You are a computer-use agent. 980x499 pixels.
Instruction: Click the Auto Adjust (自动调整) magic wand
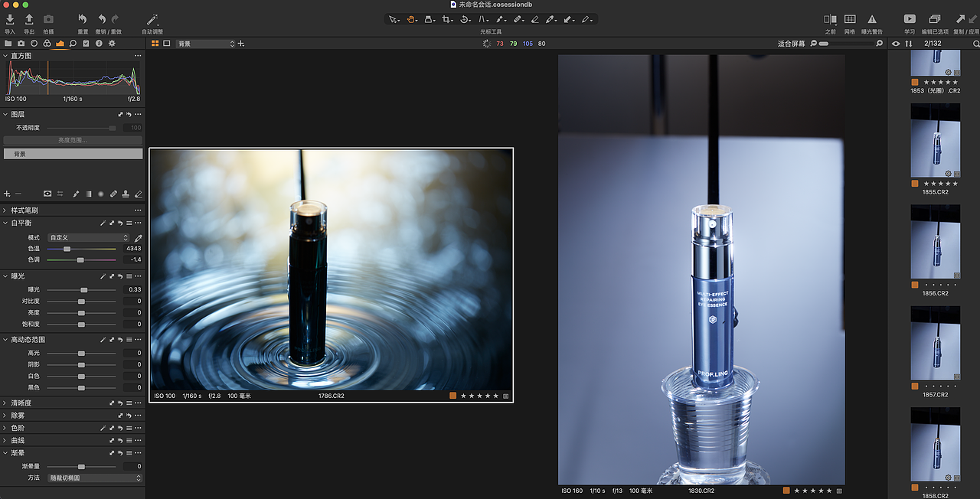152,19
